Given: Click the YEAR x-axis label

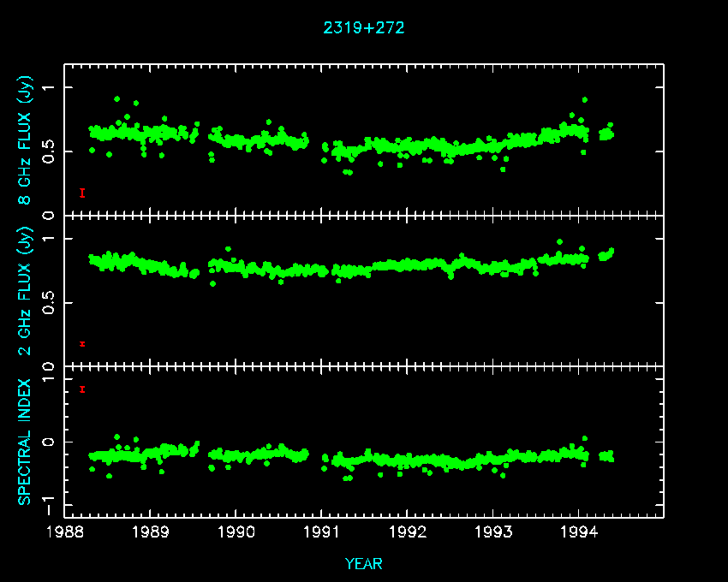Looking at the screenshot, I should click(x=363, y=564).
